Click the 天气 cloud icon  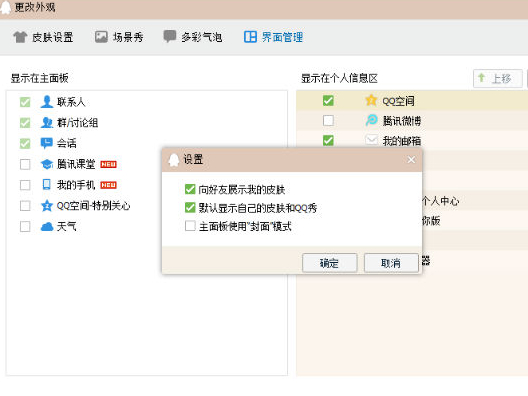coord(47,226)
